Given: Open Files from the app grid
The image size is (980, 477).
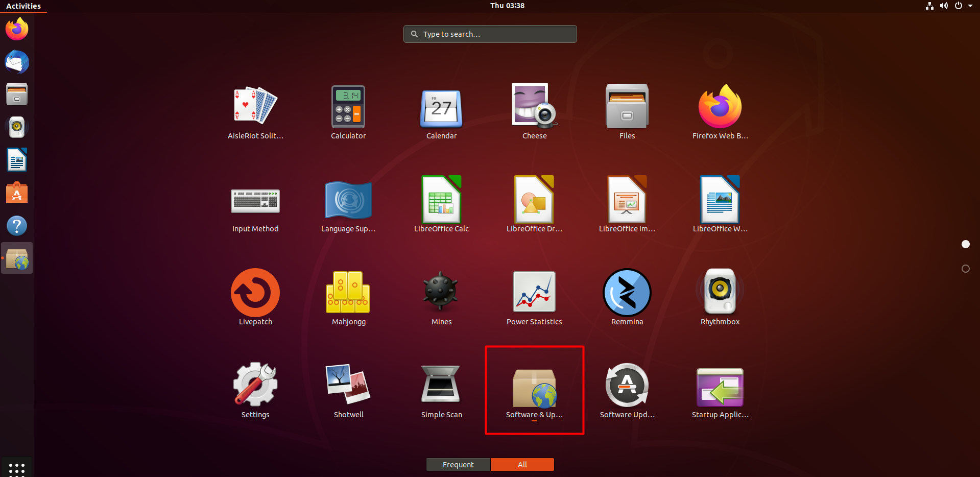Looking at the screenshot, I should point(627,112).
